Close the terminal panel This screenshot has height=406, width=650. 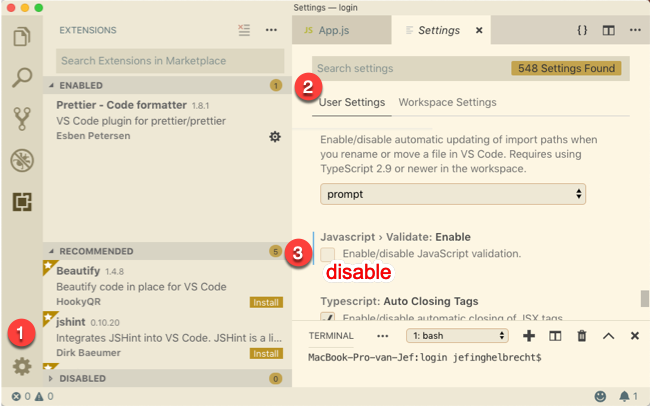click(635, 336)
